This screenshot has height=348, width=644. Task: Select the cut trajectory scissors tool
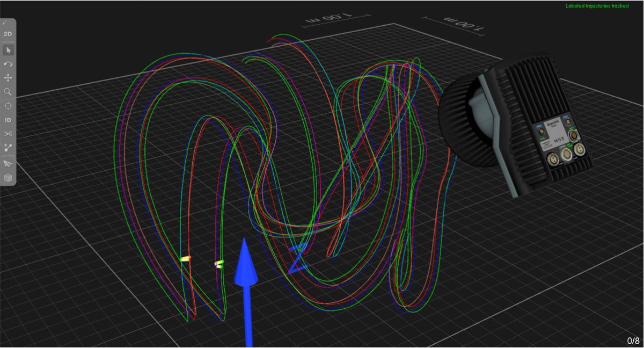[8, 134]
